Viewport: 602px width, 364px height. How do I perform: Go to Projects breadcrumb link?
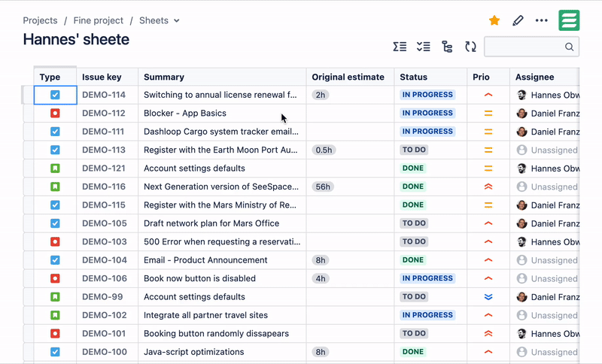(41, 20)
